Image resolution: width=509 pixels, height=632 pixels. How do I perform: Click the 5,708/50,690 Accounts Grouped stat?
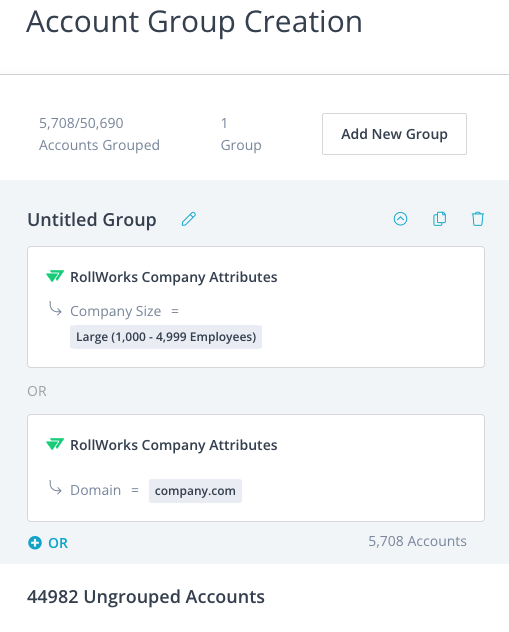point(99,134)
